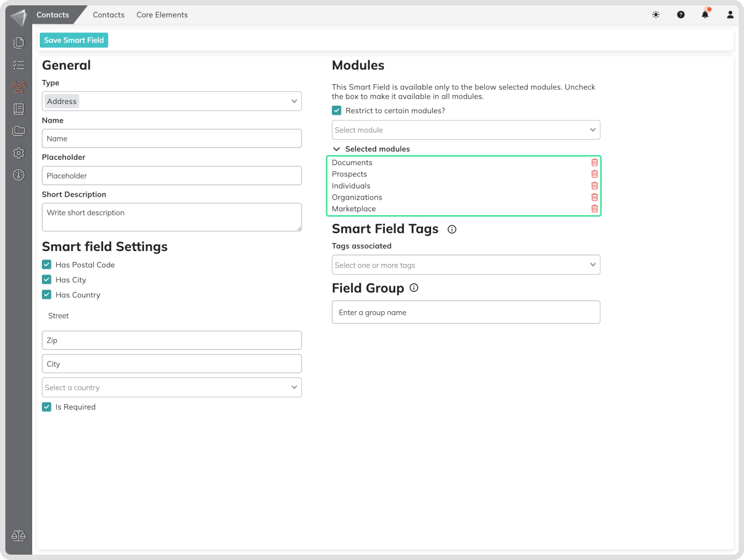The width and height of the screenshot is (744, 560).
Task: Open the contacts people icon in sidebar
Action: (x=19, y=86)
